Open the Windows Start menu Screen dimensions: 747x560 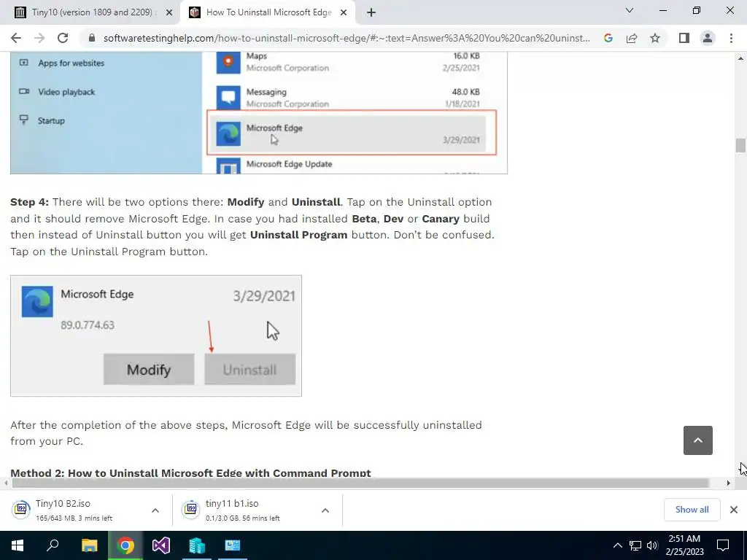click(18, 545)
